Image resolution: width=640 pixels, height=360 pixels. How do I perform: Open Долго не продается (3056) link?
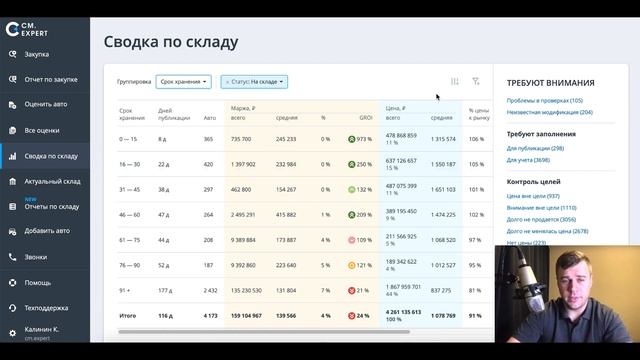point(541,220)
